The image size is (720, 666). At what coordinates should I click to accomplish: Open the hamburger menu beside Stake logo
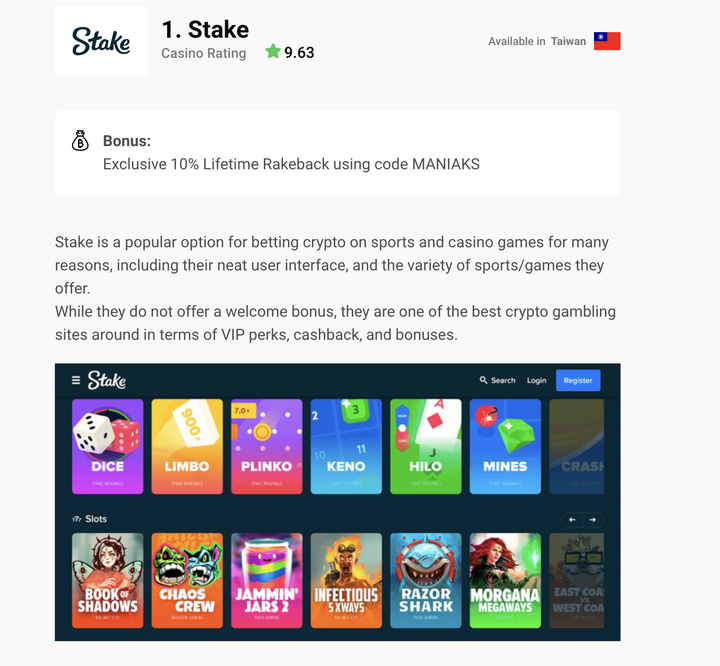[76, 380]
